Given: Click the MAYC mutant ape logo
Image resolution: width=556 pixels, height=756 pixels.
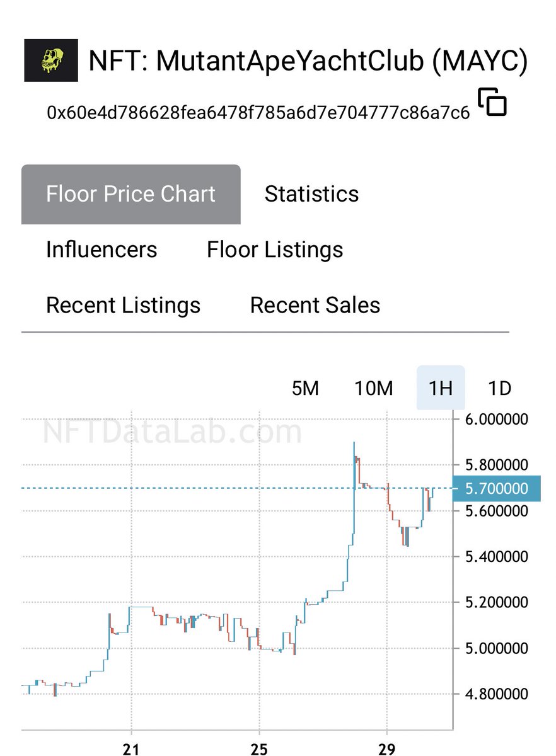Looking at the screenshot, I should [51, 60].
